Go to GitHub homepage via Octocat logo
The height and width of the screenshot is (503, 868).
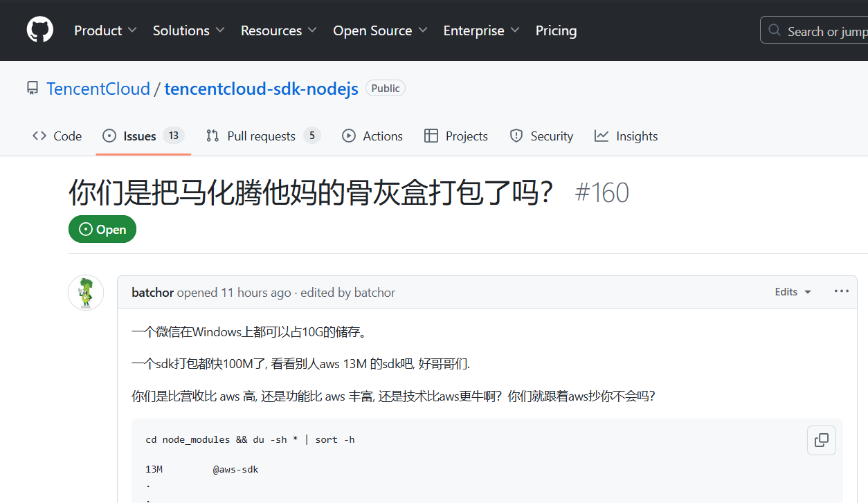pyautogui.click(x=40, y=30)
